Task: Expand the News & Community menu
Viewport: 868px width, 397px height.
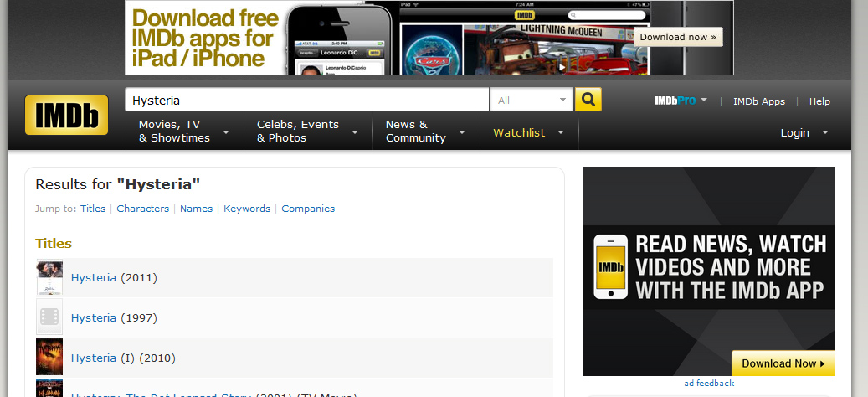Action: [x=426, y=131]
